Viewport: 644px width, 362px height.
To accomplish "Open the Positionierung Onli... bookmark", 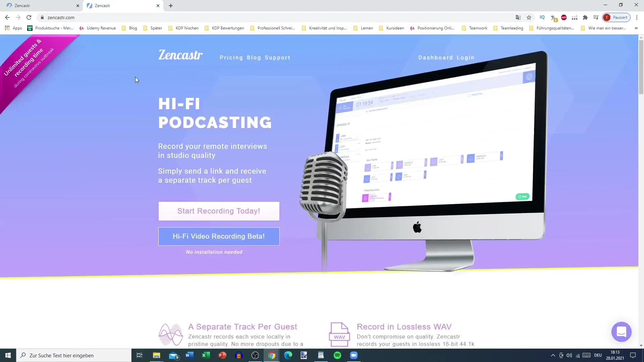I will (432, 28).
